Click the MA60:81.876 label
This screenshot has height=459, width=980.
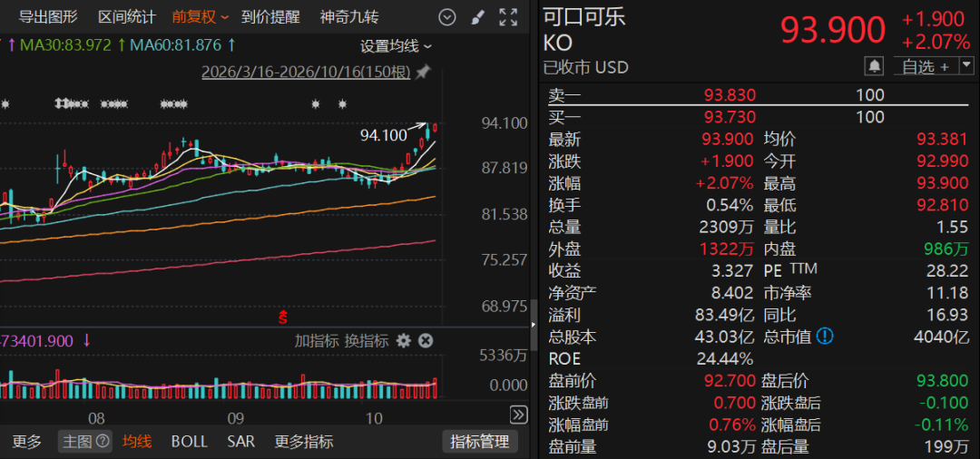[x=176, y=45]
